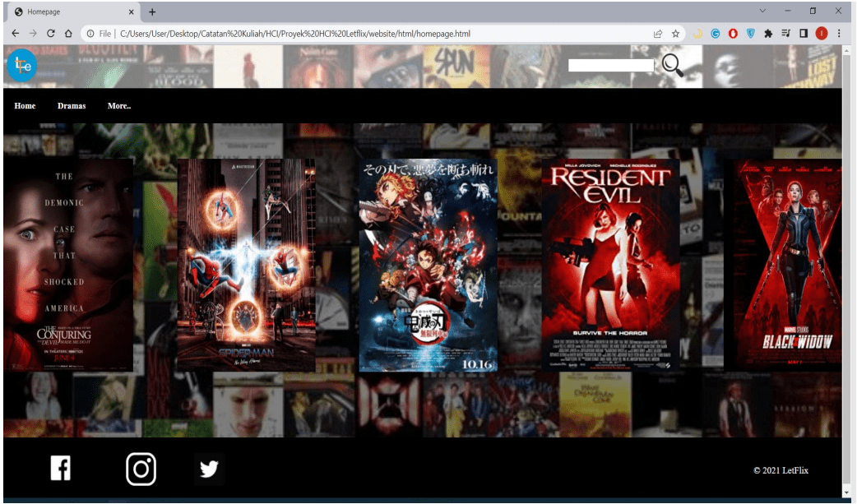Reload the page with refresh icon
Screen dimensions: 857x504
coord(50,34)
